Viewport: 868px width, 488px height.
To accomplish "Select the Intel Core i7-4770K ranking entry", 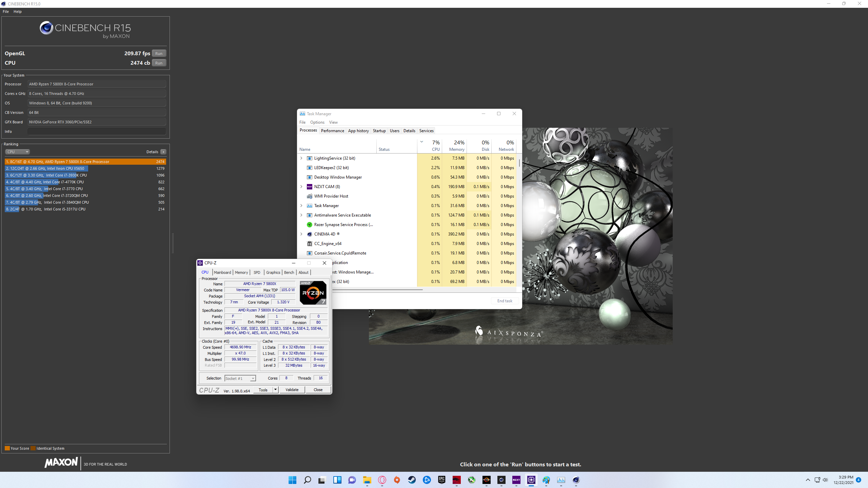I will pyautogui.click(x=85, y=182).
